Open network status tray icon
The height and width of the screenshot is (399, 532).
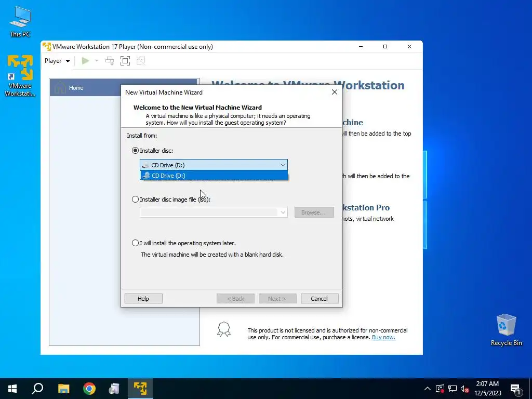[453, 389]
